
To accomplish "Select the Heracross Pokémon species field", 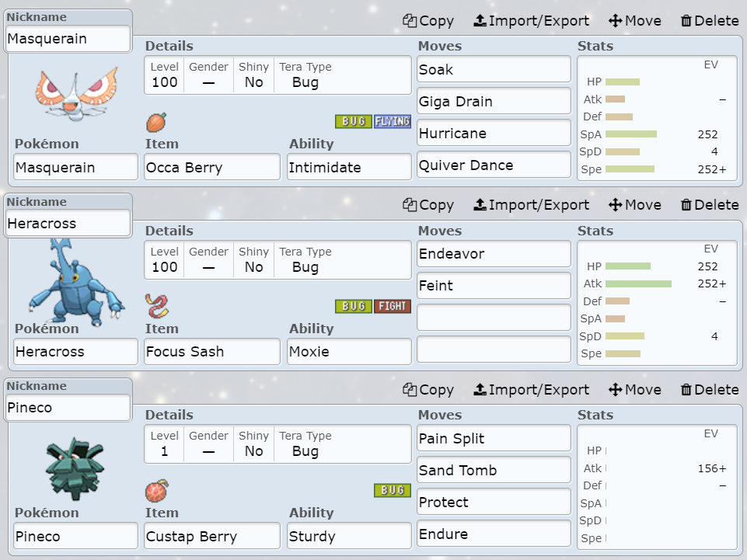I will click(75, 351).
